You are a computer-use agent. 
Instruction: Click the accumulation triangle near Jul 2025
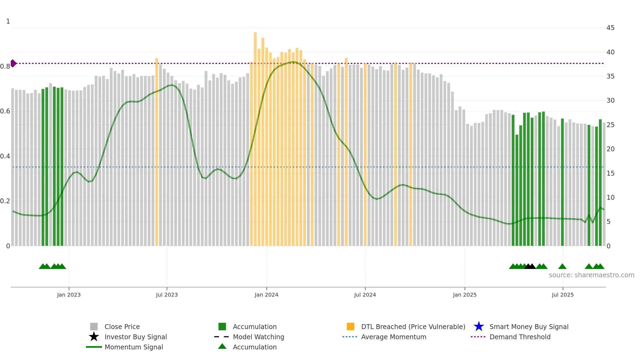pos(562,266)
